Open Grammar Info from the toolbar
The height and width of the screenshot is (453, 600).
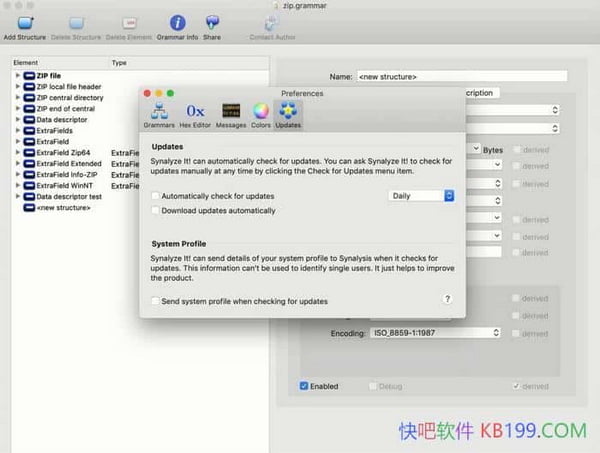[177, 23]
